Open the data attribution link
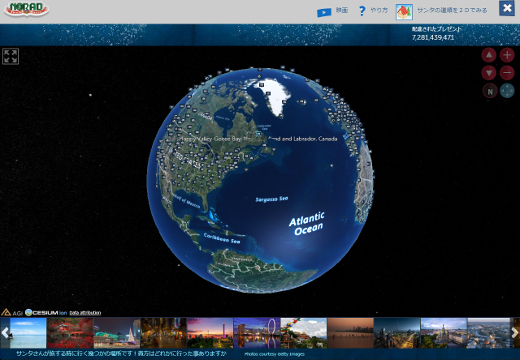520x360 pixels. pos(85,313)
